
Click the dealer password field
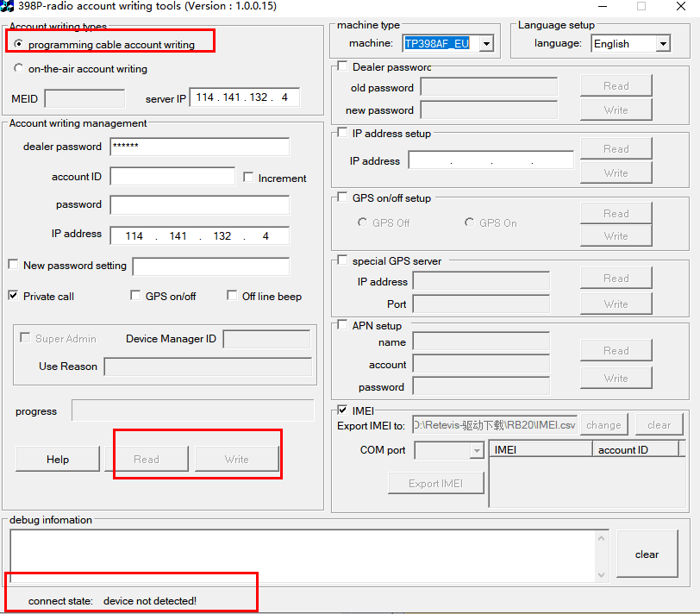tap(199, 147)
